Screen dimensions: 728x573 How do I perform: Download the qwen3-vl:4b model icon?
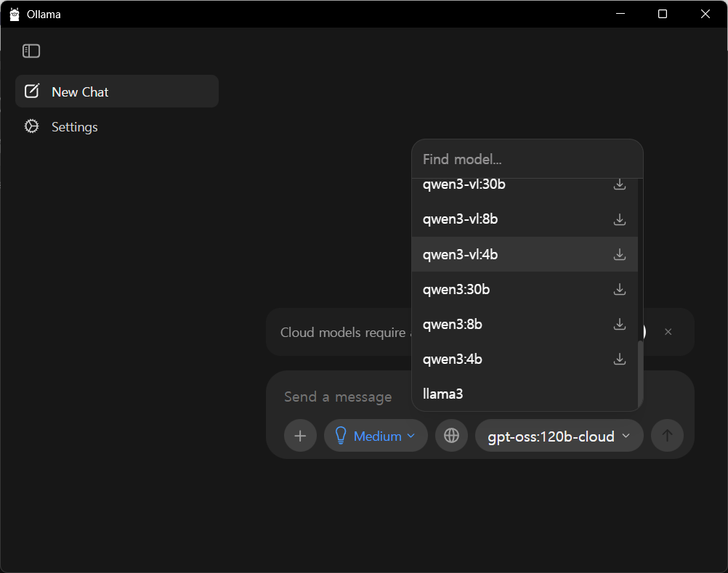tap(619, 254)
